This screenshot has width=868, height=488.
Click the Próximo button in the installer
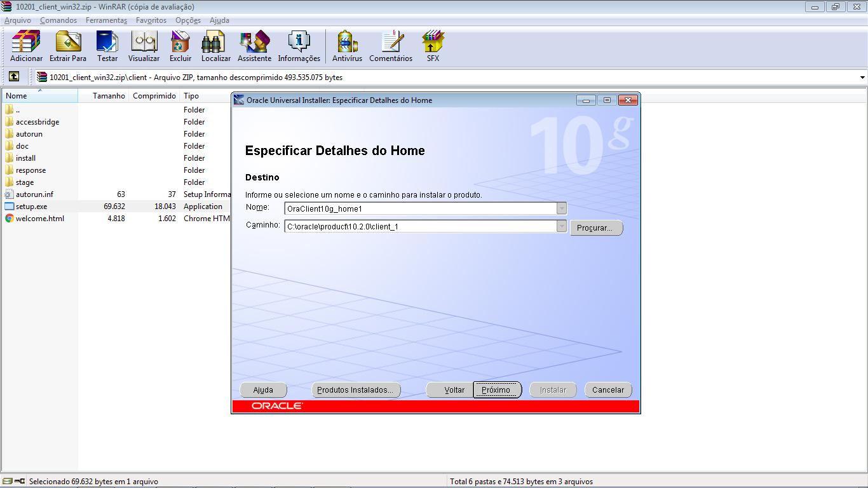click(x=497, y=390)
